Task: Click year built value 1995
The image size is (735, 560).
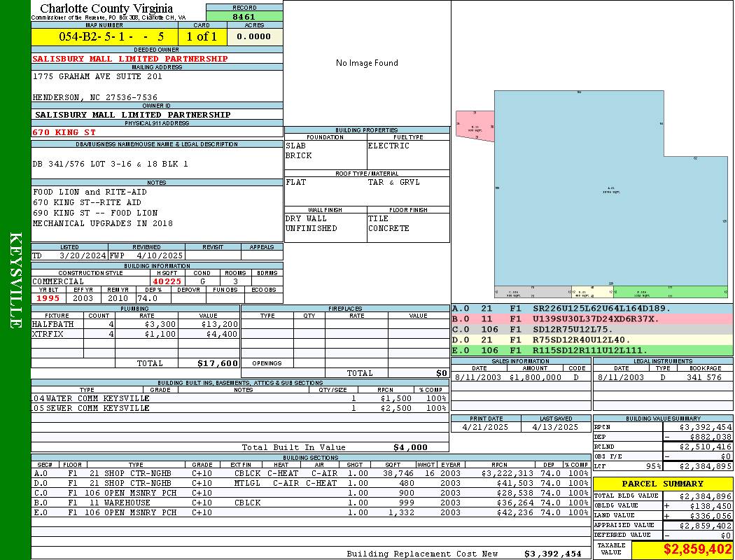Action: coord(48,298)
